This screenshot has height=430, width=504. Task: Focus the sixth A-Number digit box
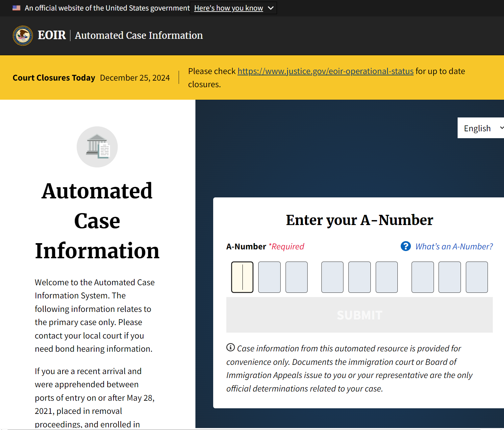387,277
